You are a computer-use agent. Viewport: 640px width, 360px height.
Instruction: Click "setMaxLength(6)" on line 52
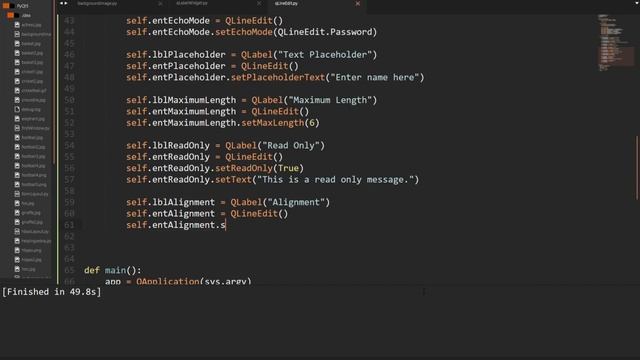point(280,123)
